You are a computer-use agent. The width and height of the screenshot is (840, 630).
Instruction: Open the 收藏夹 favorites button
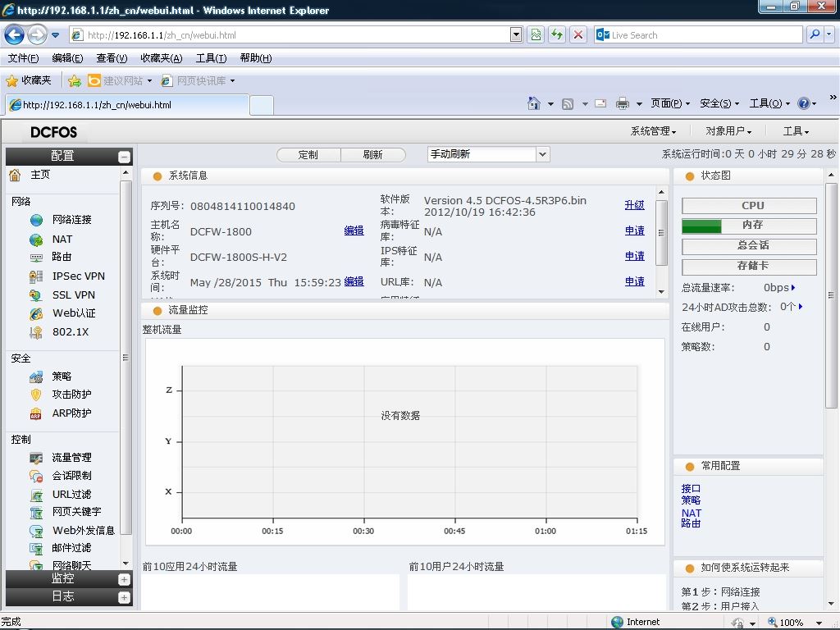click(x=29, y=81)
